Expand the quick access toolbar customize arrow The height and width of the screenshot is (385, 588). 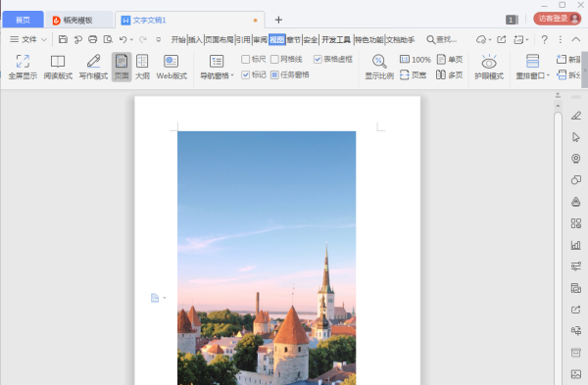tap(159, 39)
